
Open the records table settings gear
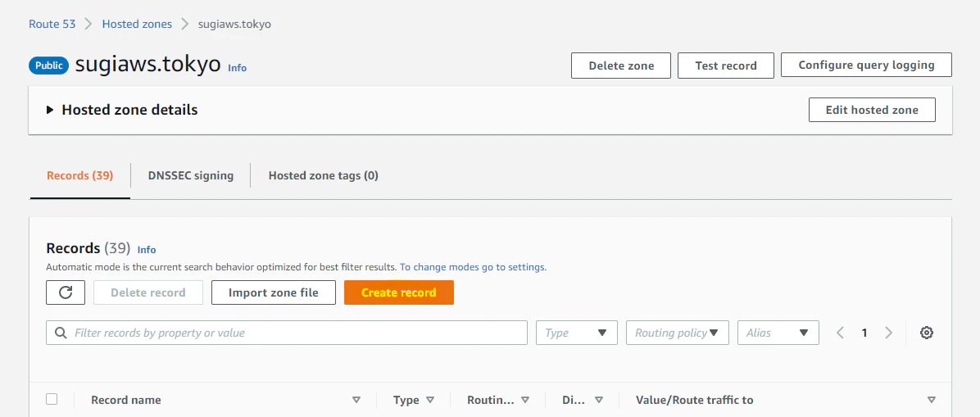coord(927,333)
